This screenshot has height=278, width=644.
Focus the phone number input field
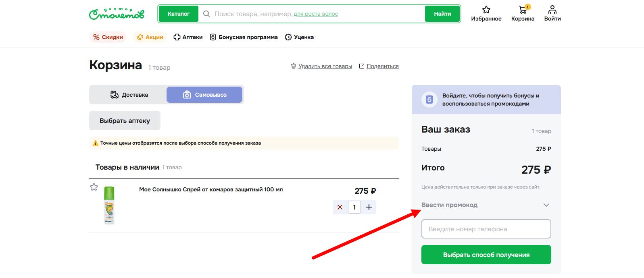click(x=486, y=229)
